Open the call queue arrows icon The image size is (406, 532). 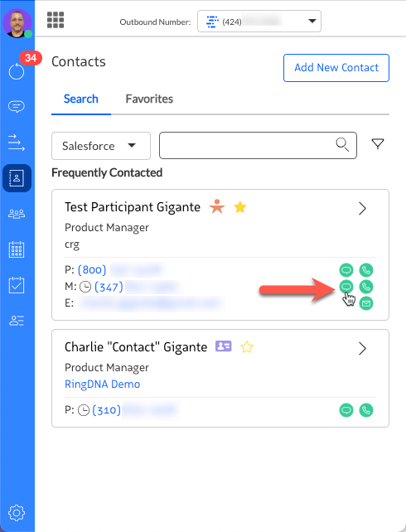click(x=17, y=143)
